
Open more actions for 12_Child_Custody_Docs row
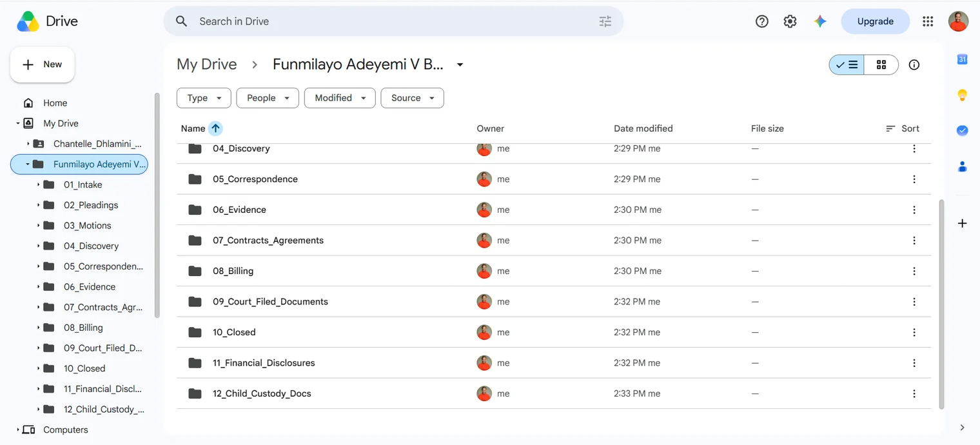(914, 393)
